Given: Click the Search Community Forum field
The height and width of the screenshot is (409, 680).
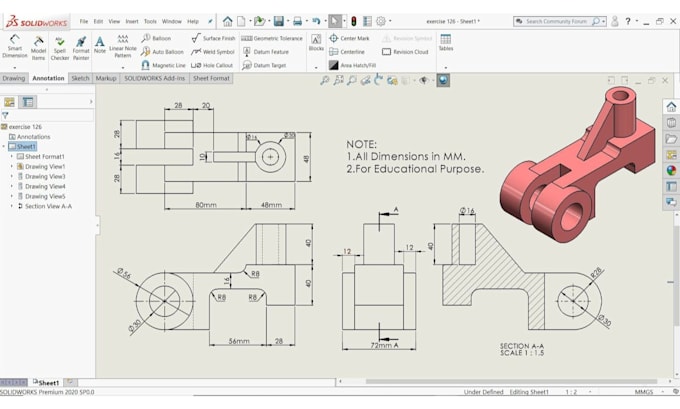Looking at the screenshot, I should click(560, 21).
